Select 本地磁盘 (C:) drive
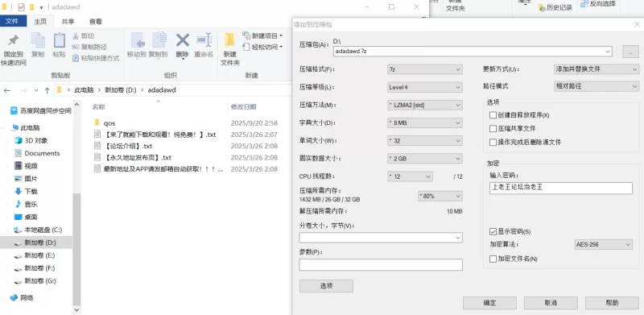The image size is (644, 315). pyautogui.click(x=38, y=230)
